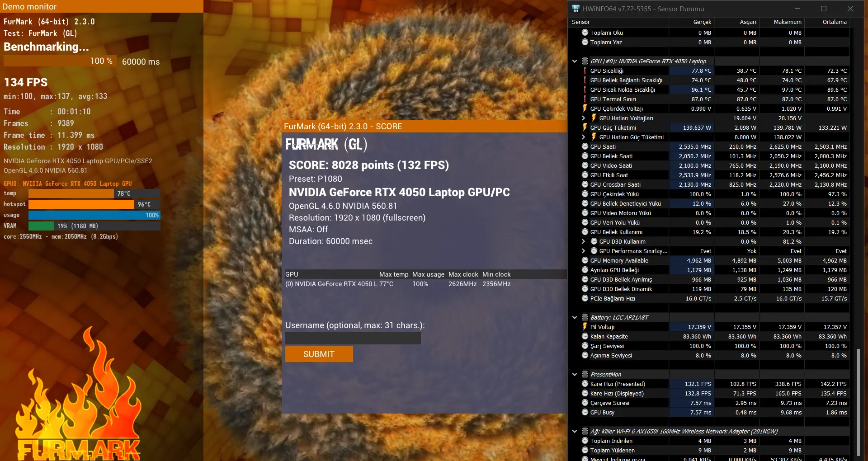
Task: Click the GPU Saati clock icon
Action: pos(585,147)
